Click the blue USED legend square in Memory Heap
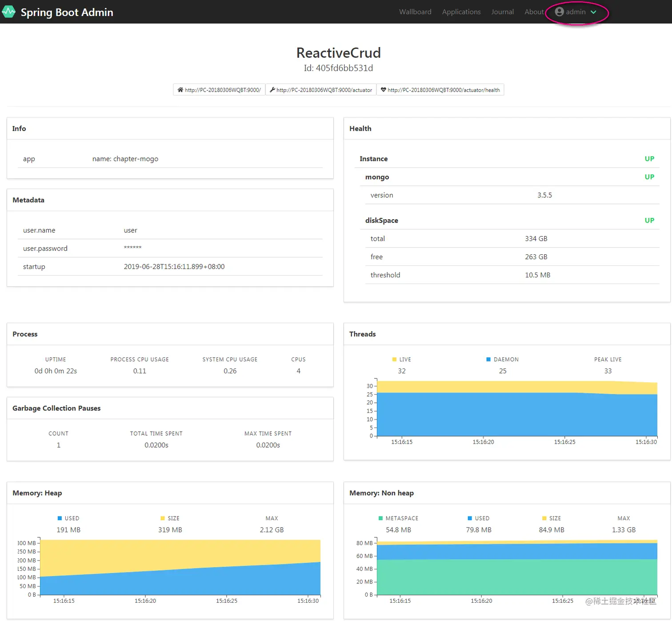 (59, 518)
